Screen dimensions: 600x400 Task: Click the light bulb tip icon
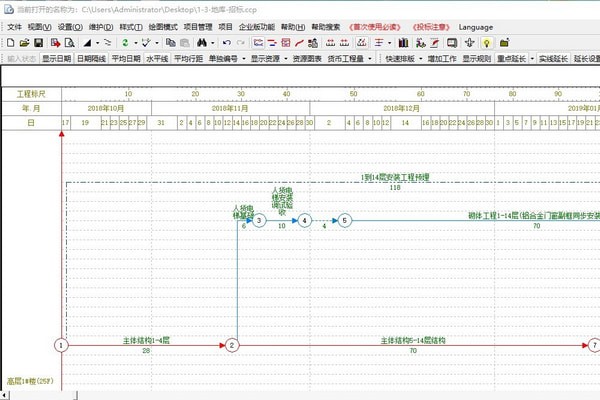click(x=486, y=43)
